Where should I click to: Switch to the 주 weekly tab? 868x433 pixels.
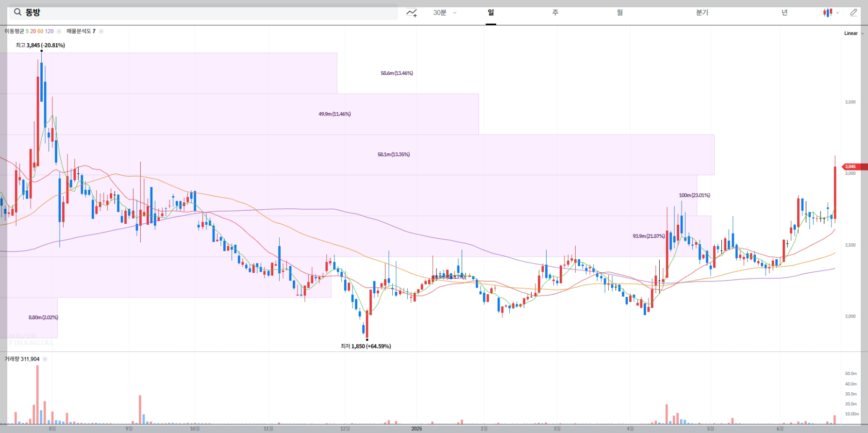555,13
